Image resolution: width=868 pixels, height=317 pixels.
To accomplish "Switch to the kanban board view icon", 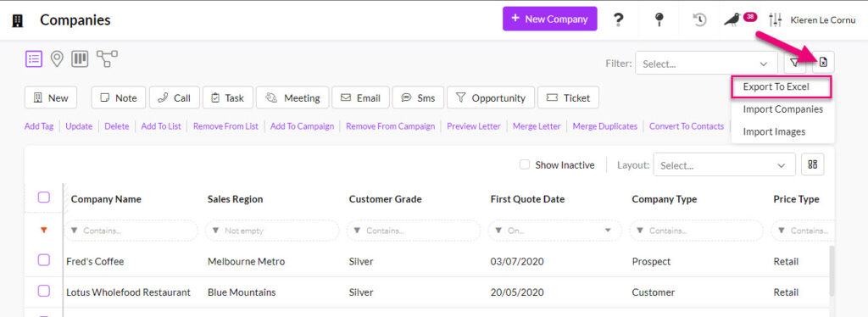I will click(80, 58).
